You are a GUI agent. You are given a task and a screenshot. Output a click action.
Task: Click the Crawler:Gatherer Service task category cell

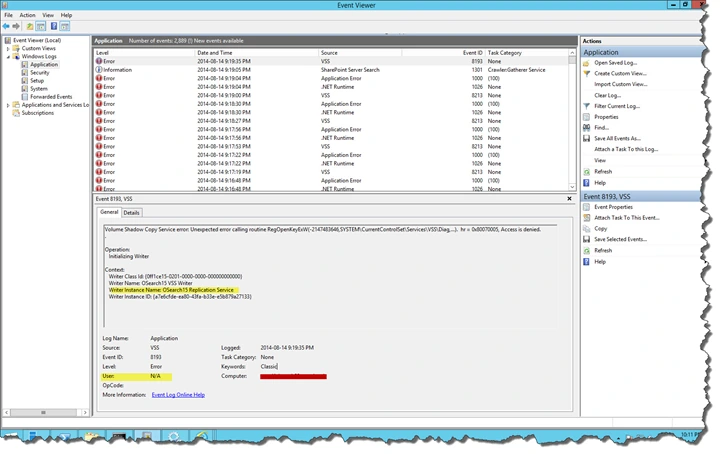click(x=517, y=70)
